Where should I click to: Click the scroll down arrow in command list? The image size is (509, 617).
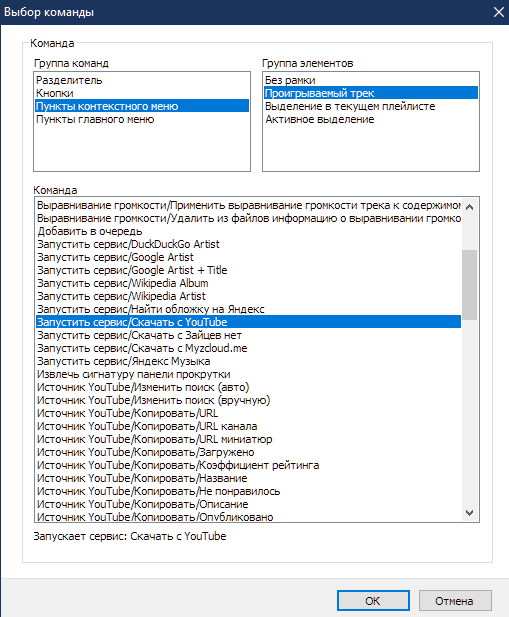[x=469, y=513]
